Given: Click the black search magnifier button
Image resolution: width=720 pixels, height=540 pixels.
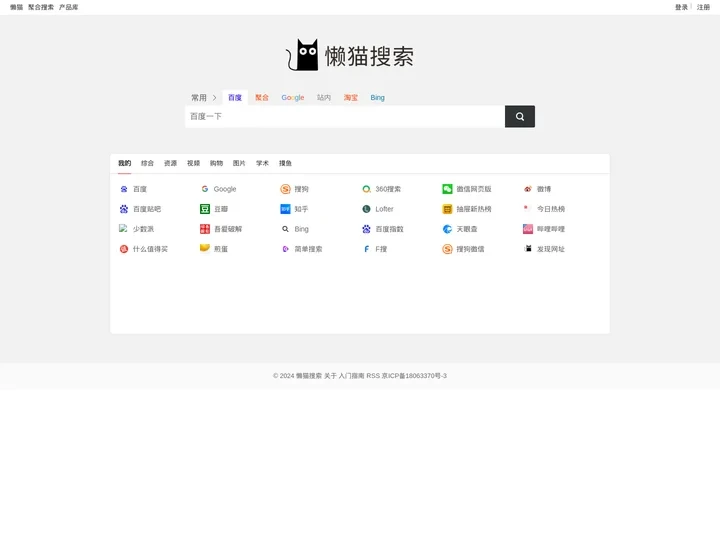Looking at the screenshot, I should pyautogui.click(x=520, y=117).
